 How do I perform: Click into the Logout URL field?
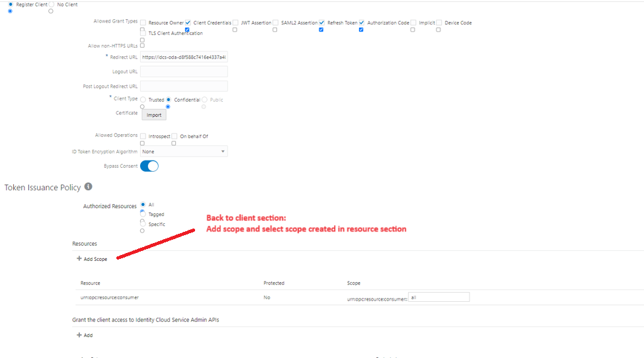[x=184, y=71]
